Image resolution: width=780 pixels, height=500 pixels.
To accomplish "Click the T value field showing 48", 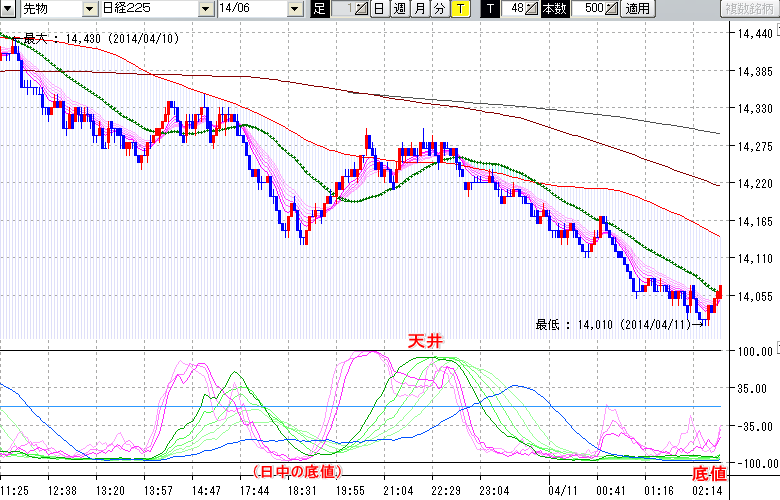I will 514,9.
